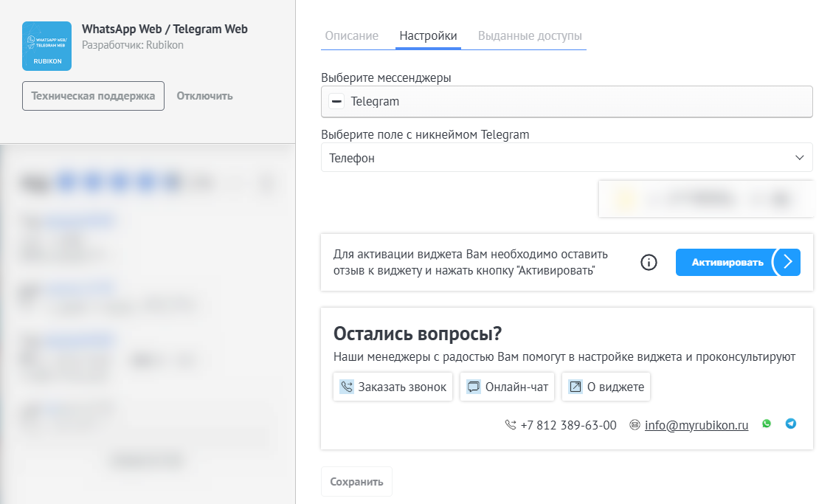Open the green WhatsApp contact icon
Screen dimensions: 833x504
point(767,424)
